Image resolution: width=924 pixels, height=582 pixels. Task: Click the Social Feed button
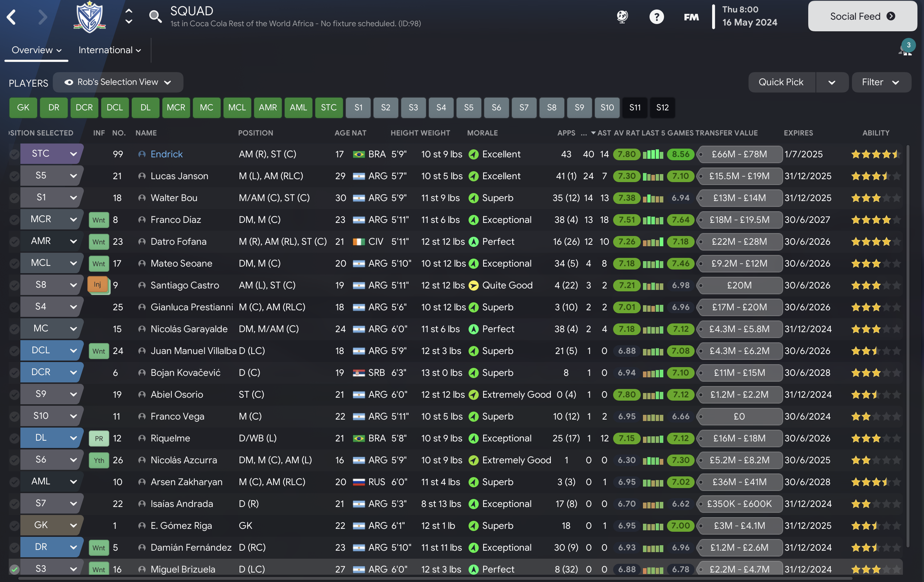tap(862, 16)
